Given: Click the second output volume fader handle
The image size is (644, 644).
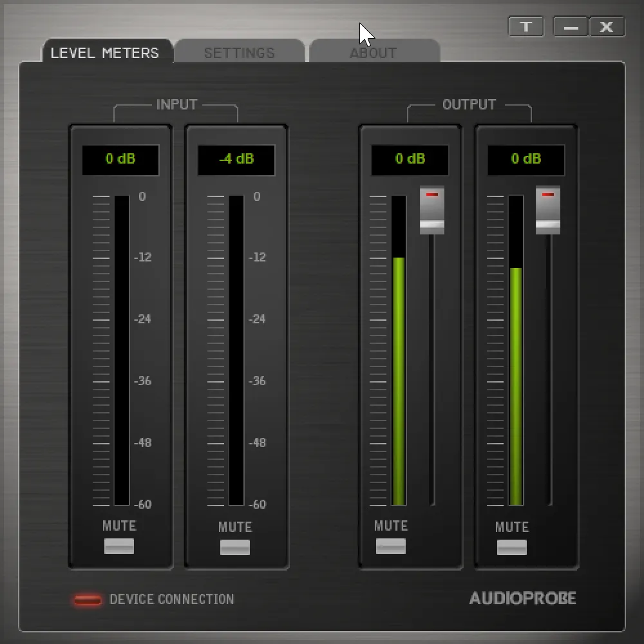Looking at the screenshot, I should click(x=548, y=211).
